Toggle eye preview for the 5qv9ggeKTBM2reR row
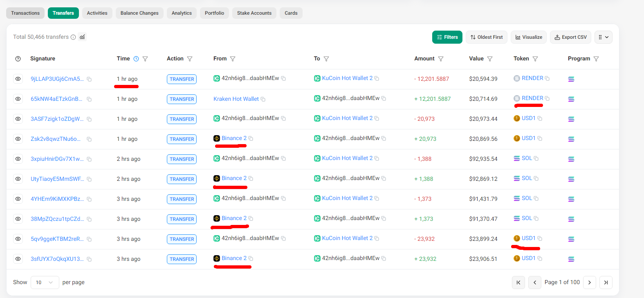644x298 pixels. [18, 239]
